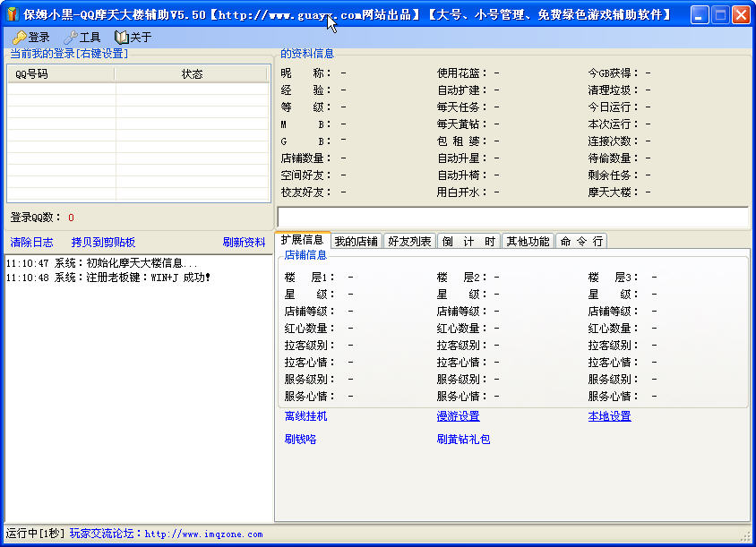Close the 保姆小黑 window
Image resolution: width=756 pixels, height=547 pixels.
741,15
